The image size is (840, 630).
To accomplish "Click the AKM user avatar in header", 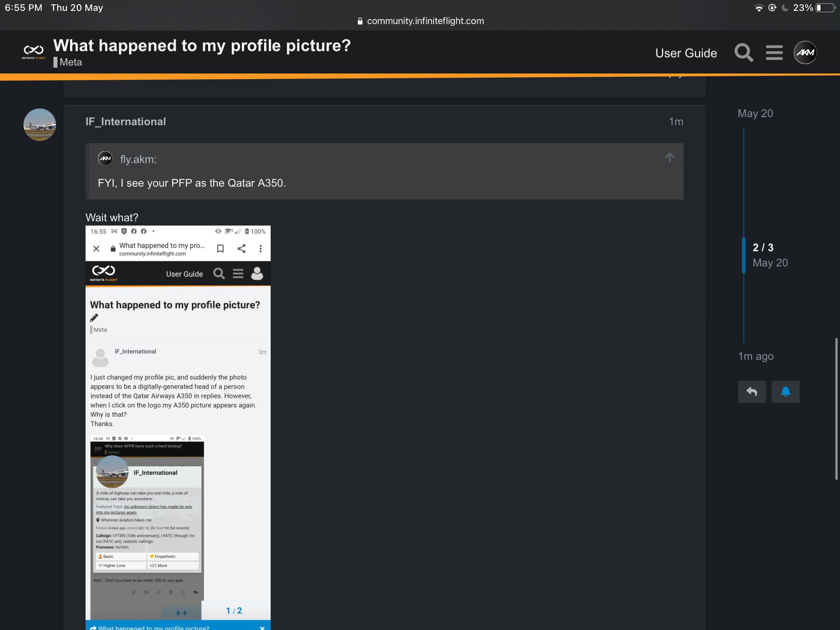I will click(x=805, y=52).
